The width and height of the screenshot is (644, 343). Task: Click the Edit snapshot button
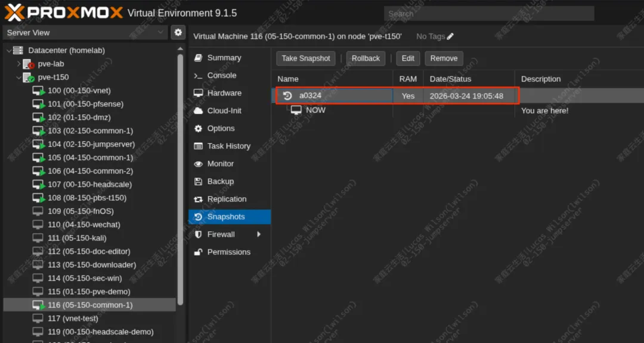(x=408, y=58)
